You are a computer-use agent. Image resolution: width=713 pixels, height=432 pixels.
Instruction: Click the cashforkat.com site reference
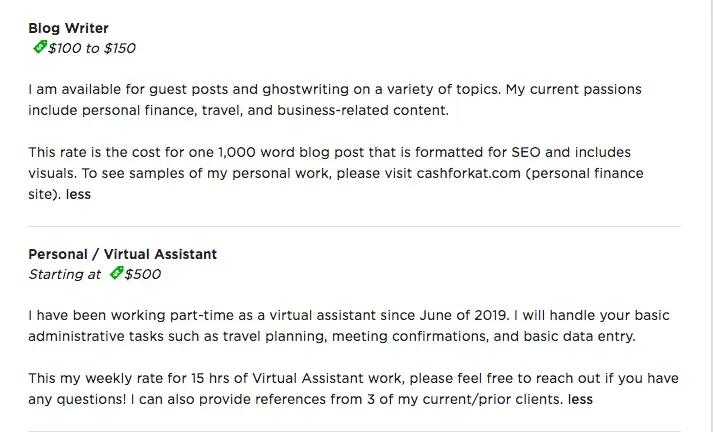(x=468, y=173)
